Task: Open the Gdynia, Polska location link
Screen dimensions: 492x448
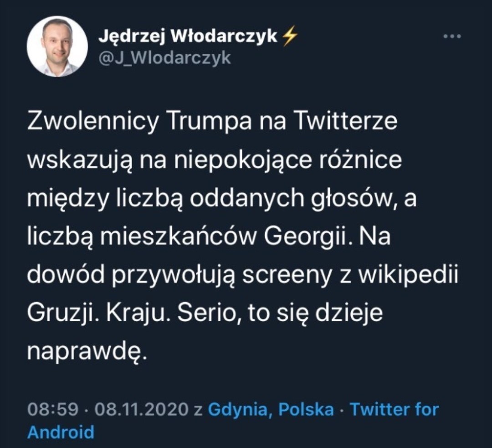Action: (271, 409)
